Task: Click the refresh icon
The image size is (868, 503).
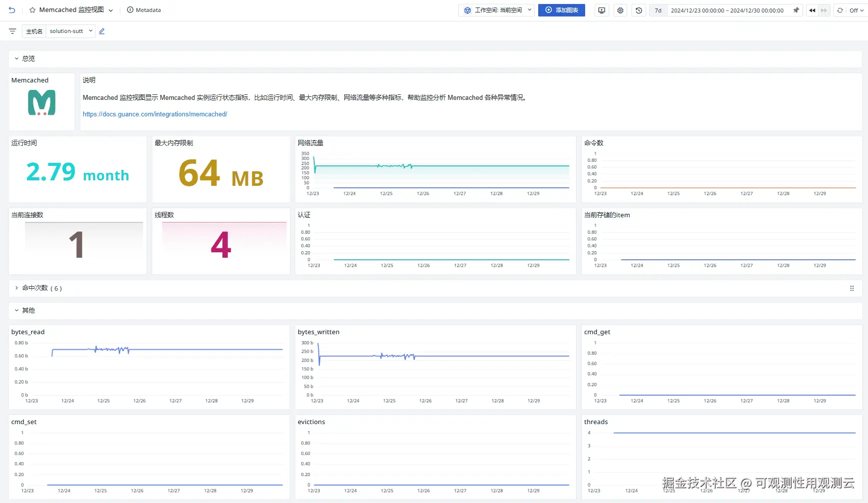Action: click(x=840, y=10)
